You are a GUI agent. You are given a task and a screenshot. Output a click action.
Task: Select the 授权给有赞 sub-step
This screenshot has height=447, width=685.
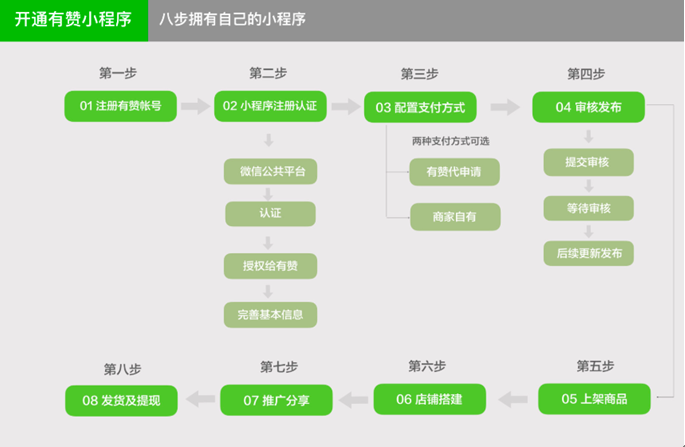tap(270, 265)
